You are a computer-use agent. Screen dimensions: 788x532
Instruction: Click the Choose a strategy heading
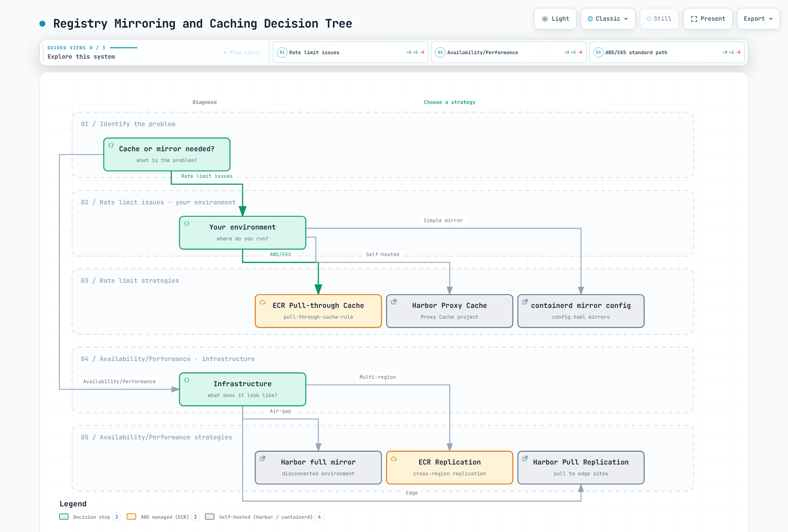(450, 102)
